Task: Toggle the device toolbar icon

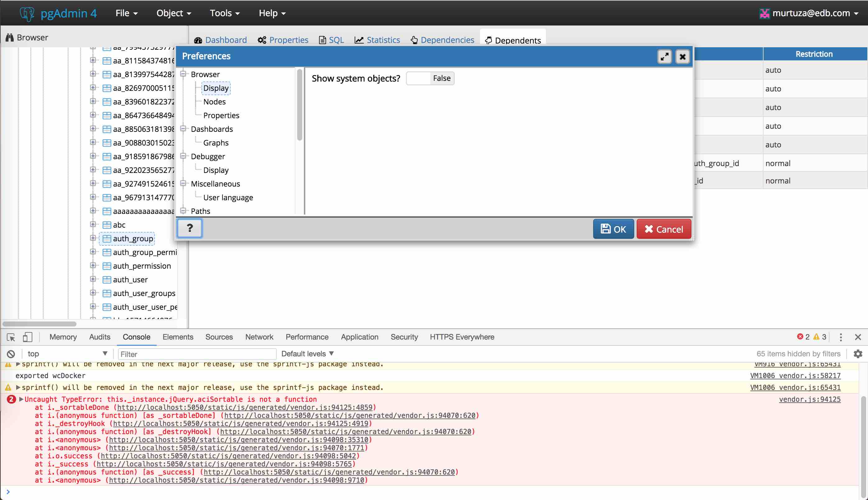Action: pos(27,337)
